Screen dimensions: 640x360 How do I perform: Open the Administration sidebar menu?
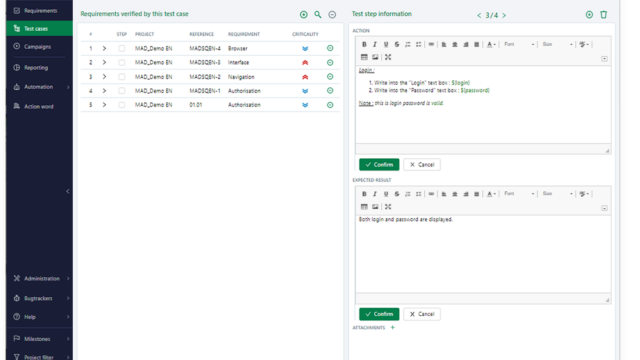click(x=40, y=279)
